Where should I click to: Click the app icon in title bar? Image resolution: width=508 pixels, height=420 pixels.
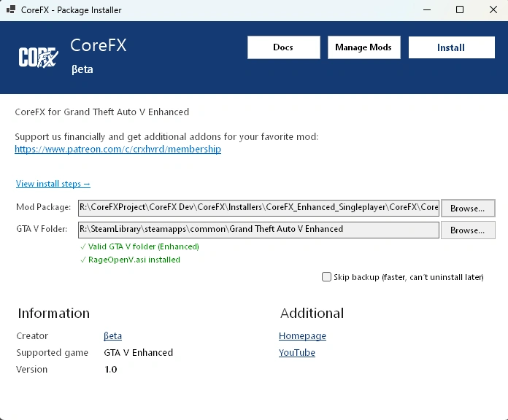click(11, 9)
